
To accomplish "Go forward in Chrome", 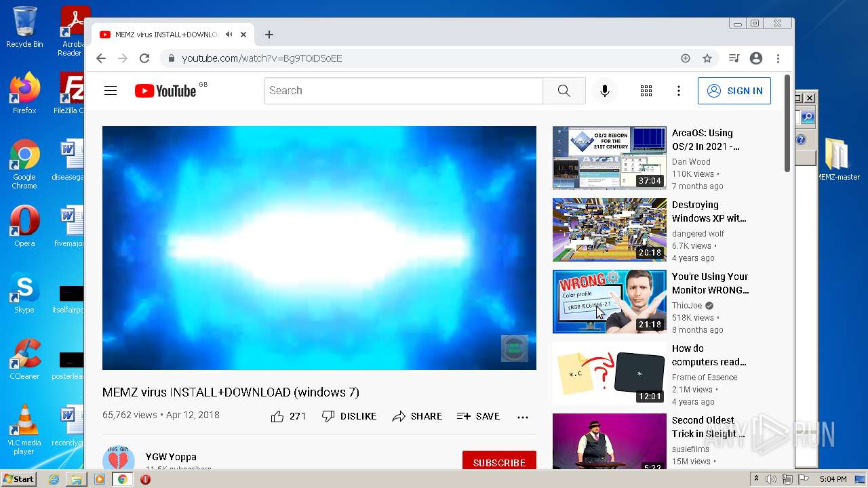I will [x=123, y=58].
